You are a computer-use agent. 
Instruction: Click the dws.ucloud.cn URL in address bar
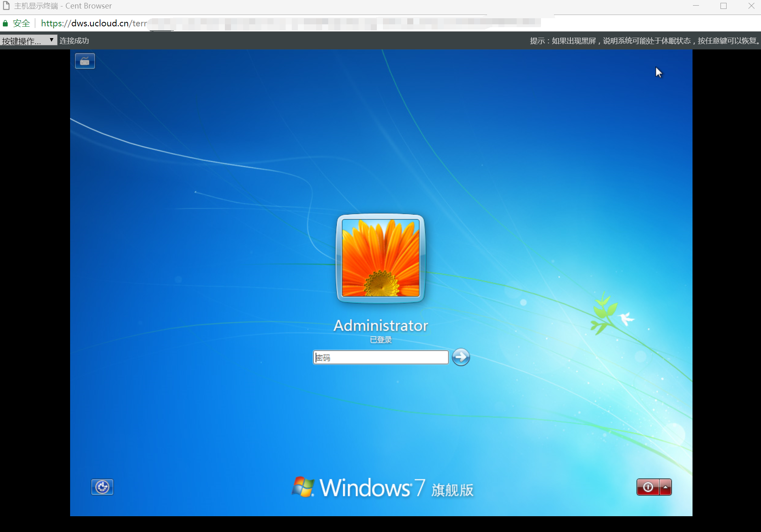click(94, 24)
